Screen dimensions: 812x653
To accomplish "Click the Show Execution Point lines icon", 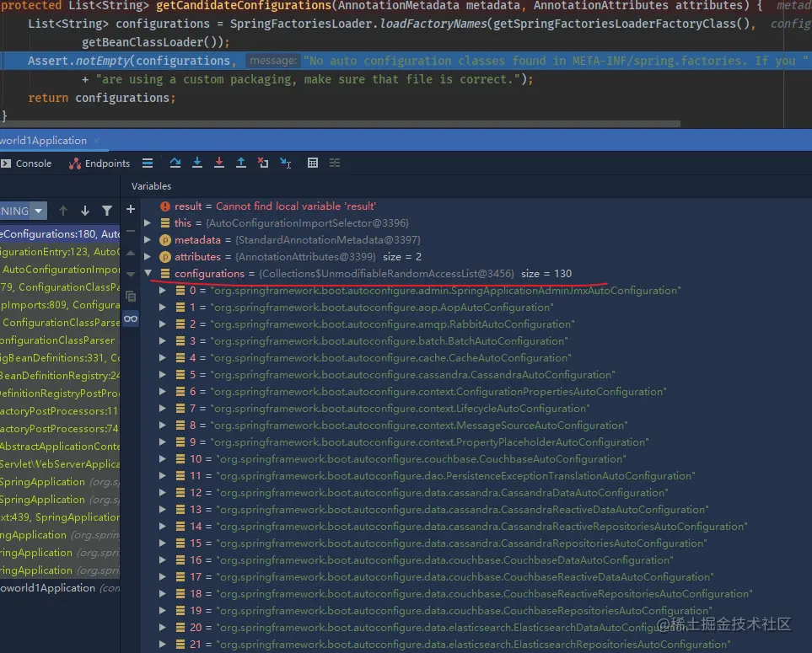I will pos(148,163).
